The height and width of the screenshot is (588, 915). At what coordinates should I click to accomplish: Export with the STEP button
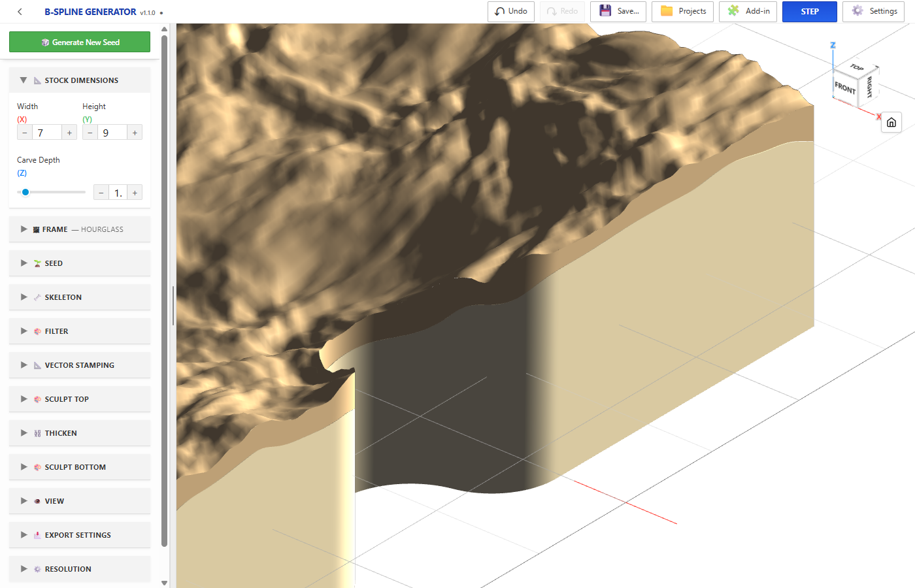point(809,11)
